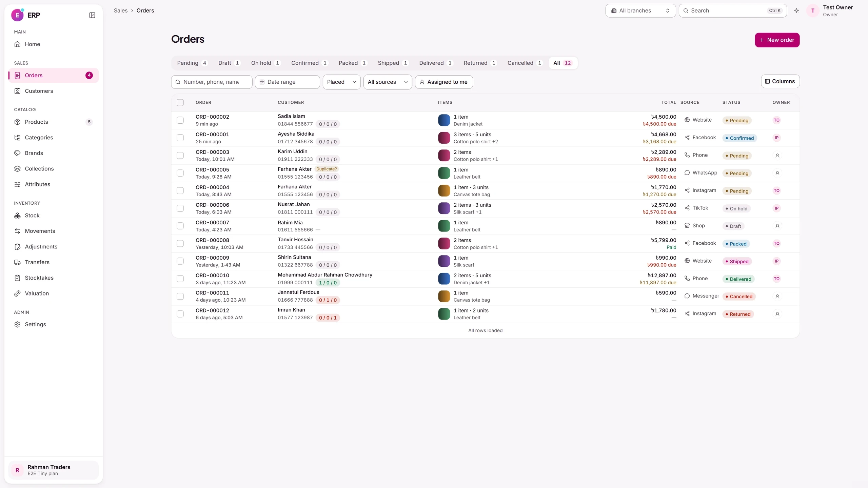Click the unassigned owner icon for ORD-000003
This screenshot has width=868, height=488.
point(777,156)
